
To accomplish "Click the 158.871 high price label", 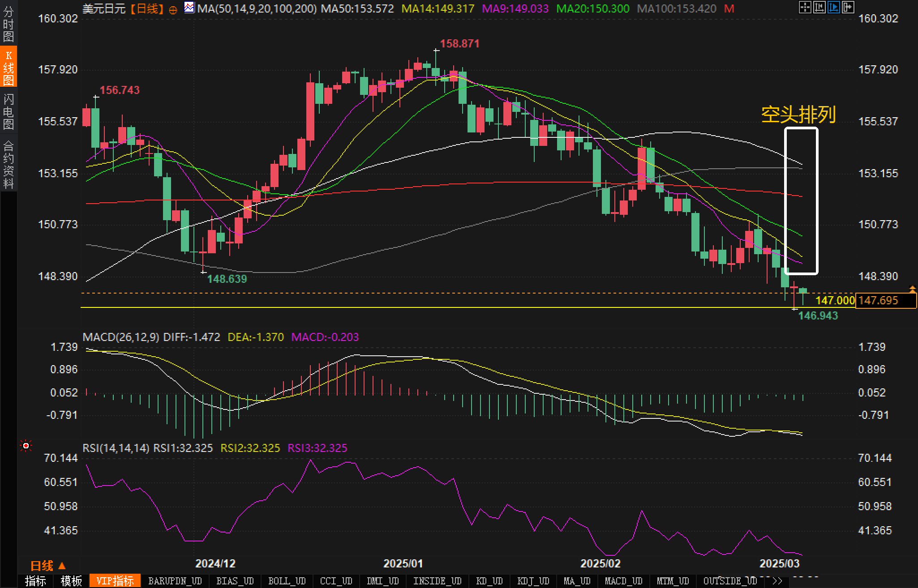I will coord(459,43).
